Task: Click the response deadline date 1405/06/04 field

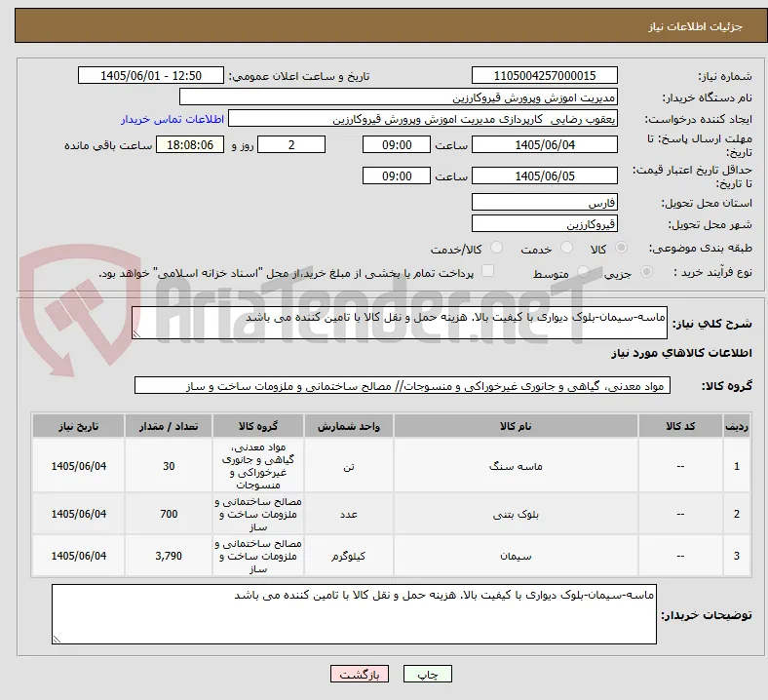Action: tap(544, 144)
